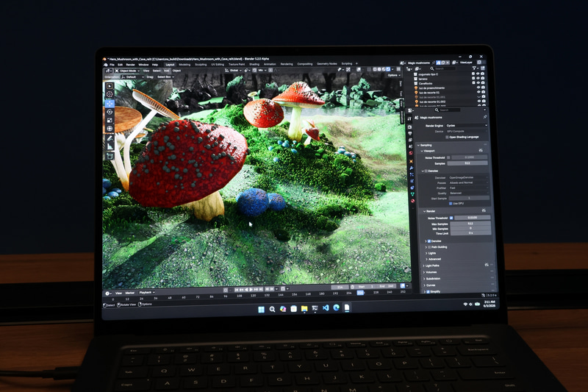Viewport: 588px width, 392px height.
Task: Open the viewport Options popover
Action: click(394, 76)
